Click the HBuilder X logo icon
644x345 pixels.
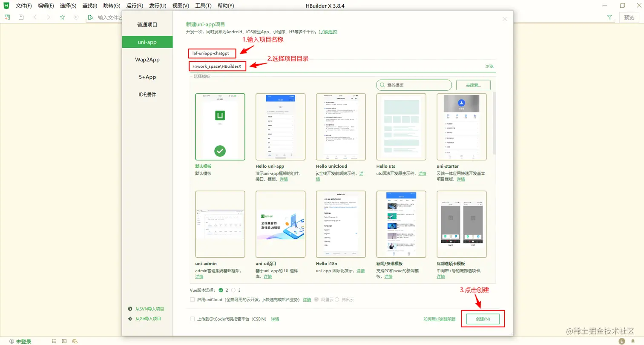coord(7,6)
